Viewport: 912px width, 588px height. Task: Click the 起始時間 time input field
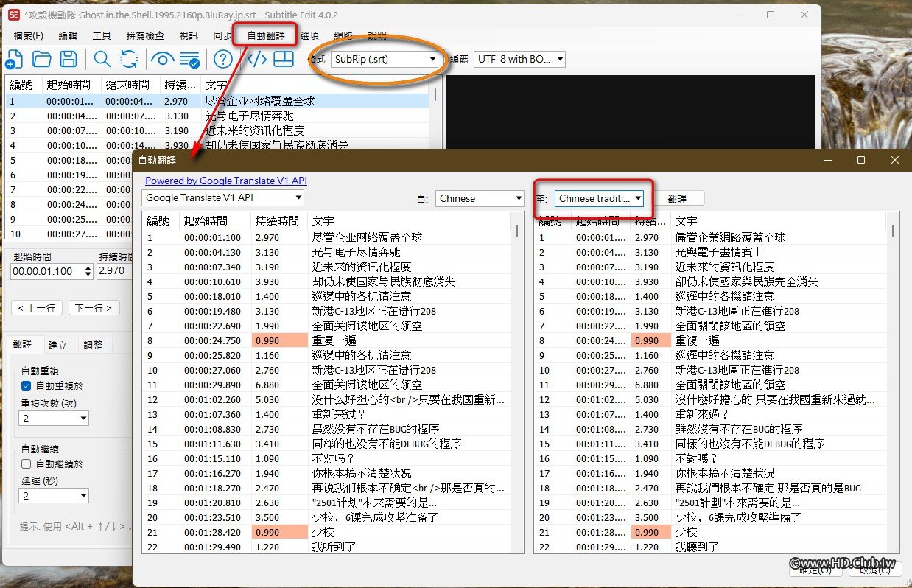click(x=47, y=271)
